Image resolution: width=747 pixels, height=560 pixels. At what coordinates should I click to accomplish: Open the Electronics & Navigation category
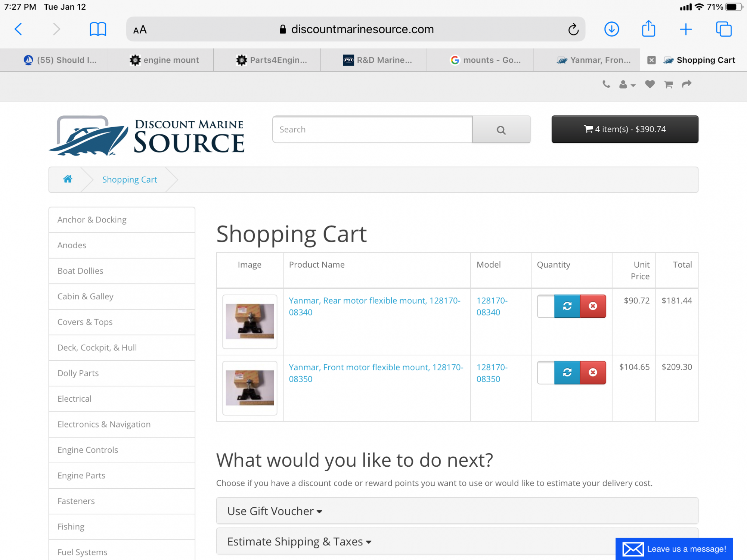click(122, 424)
